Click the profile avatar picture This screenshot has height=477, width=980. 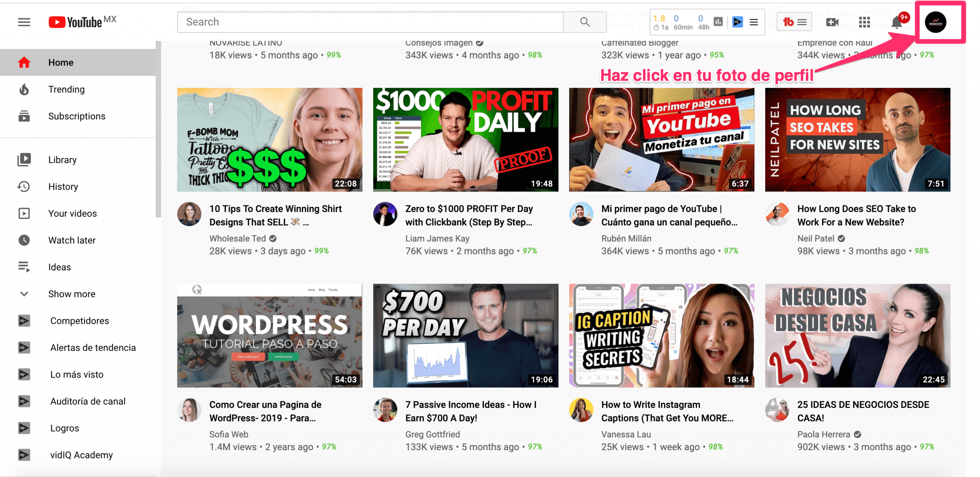(935, 22)
